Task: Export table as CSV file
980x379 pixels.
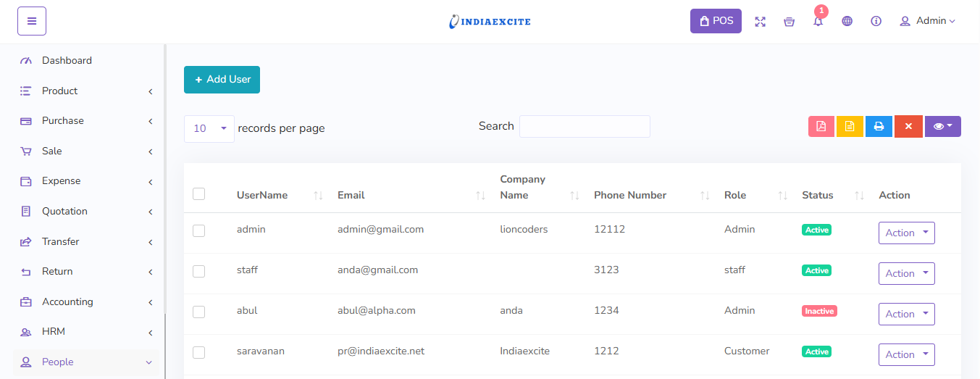Action: (850, 126)
